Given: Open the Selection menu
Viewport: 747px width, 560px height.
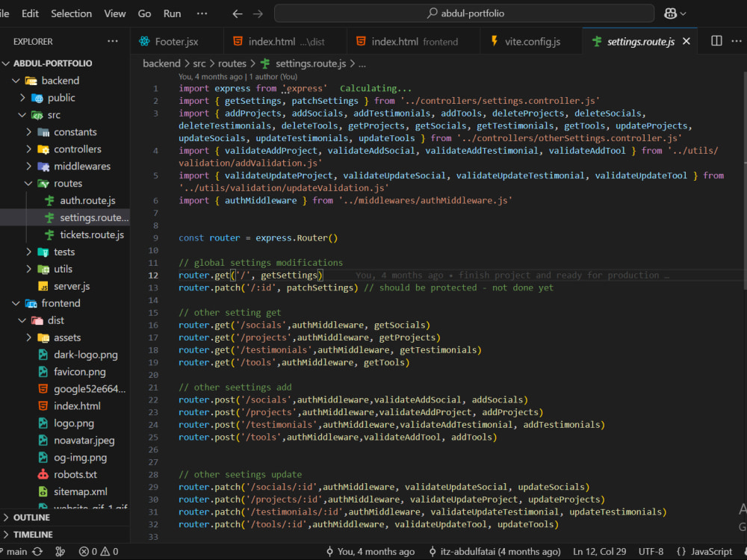Looking at the screenshot, I should 72,13.
